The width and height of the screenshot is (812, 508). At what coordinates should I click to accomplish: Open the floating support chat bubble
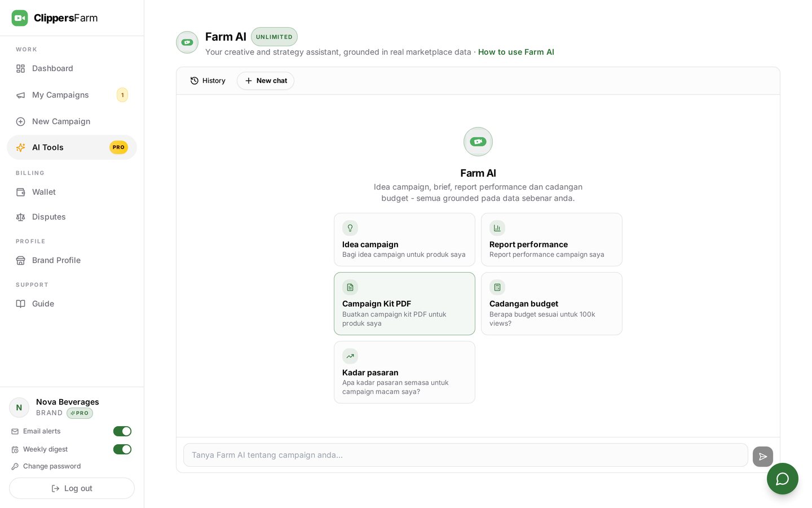pyautogui.click(x=783, y=479)
